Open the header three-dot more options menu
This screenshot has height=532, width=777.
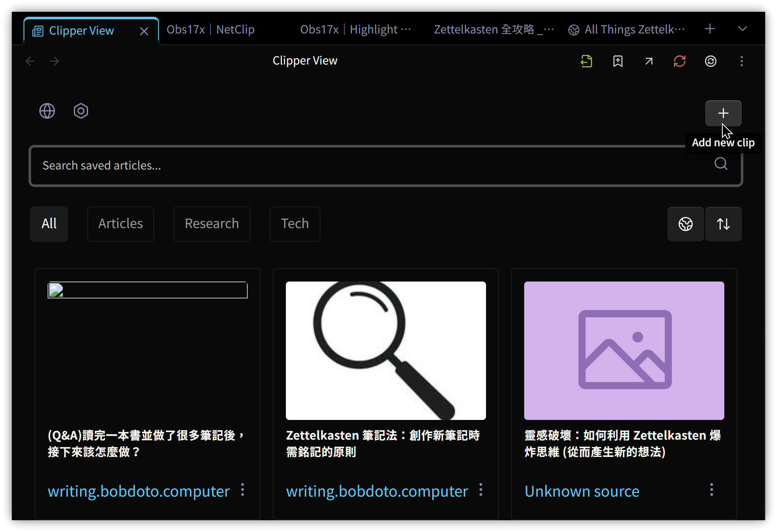coord(742,61)
